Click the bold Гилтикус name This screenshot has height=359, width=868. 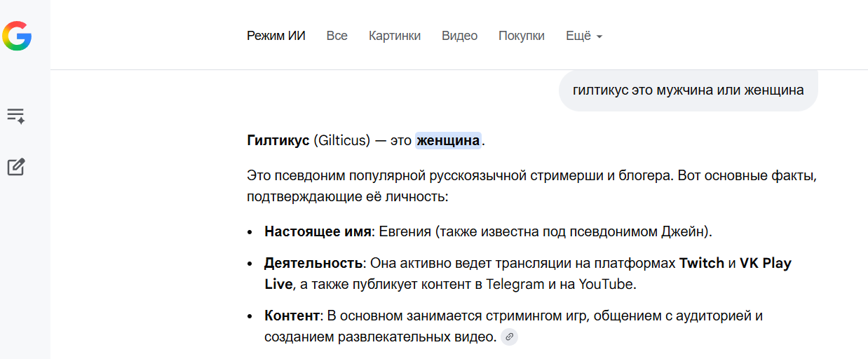[x=278, y=141]
